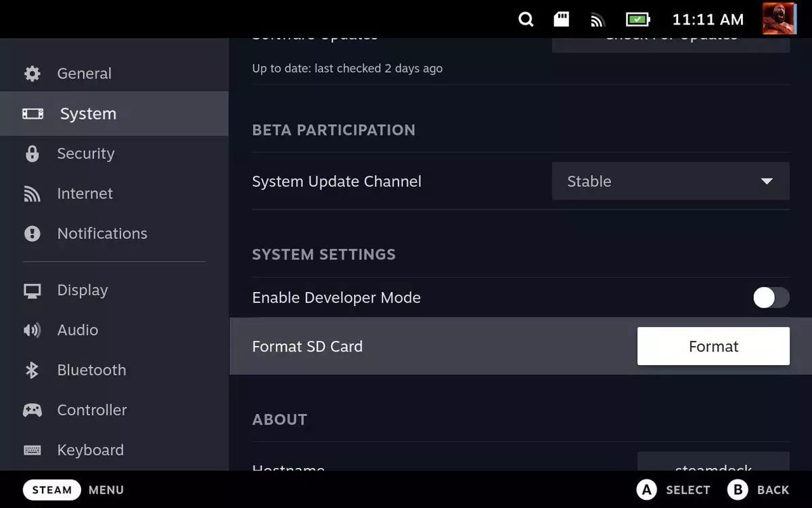The image size is (812, 508).
Task: Click the search magnifier icon in top bar
Action: 526,20
